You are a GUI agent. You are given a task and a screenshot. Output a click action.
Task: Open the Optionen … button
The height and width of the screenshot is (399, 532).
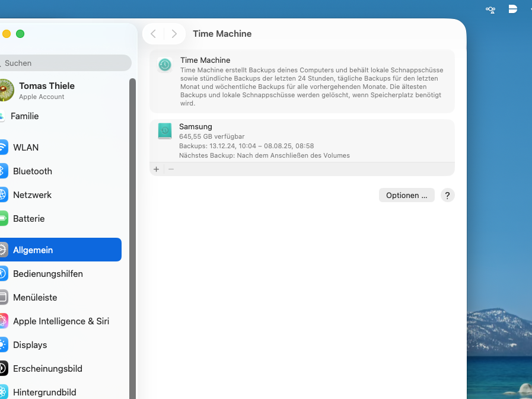click(406, 195)
